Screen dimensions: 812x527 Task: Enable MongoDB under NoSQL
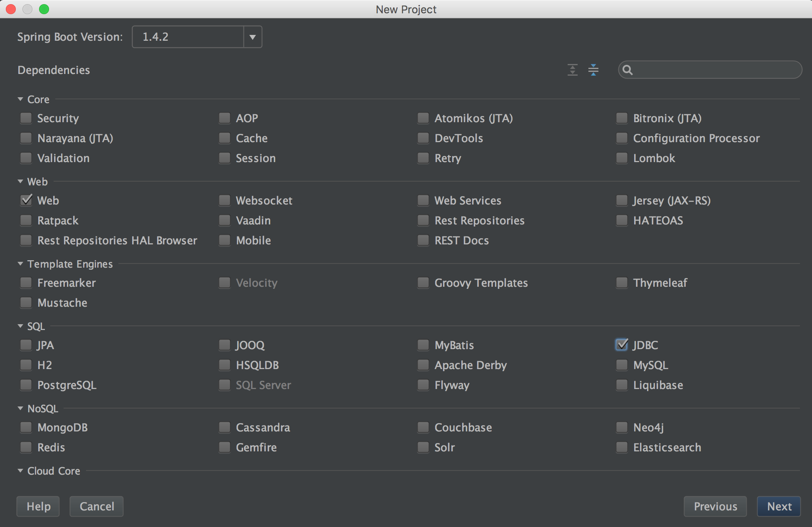pos(26,427)
